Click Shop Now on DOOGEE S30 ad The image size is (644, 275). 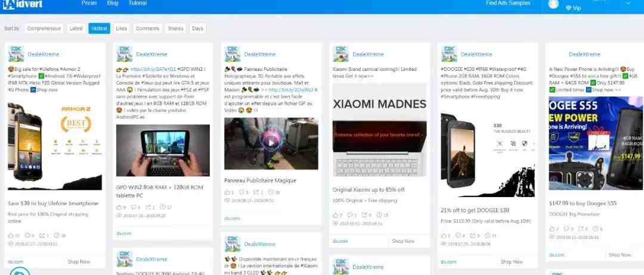(x=512, y=262)
